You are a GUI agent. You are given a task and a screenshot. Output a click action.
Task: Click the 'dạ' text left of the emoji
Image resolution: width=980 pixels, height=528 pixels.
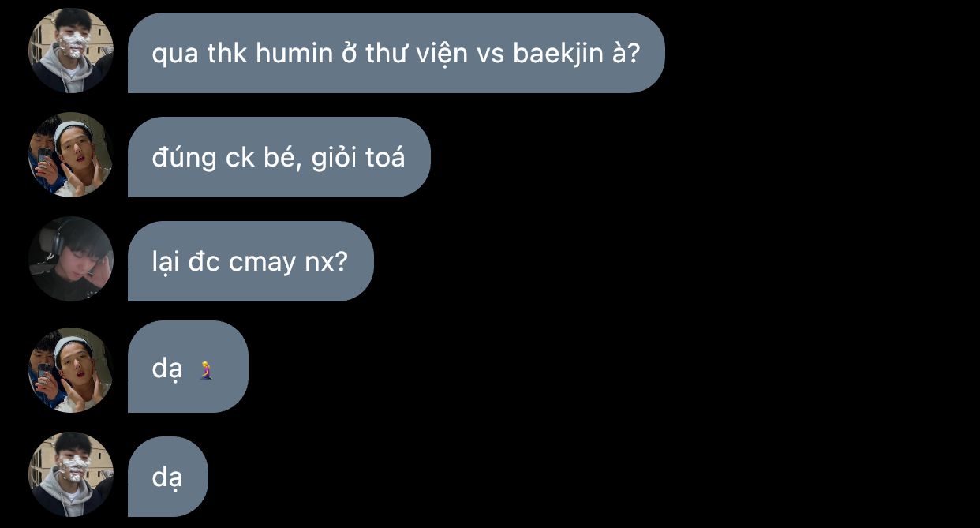tap(167, 369)
